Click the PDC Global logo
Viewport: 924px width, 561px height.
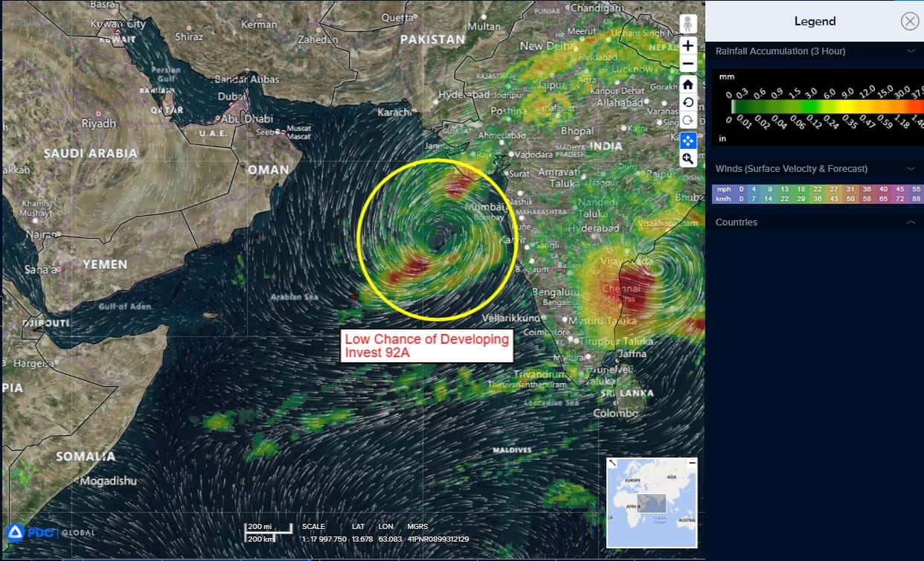(51, 532)
